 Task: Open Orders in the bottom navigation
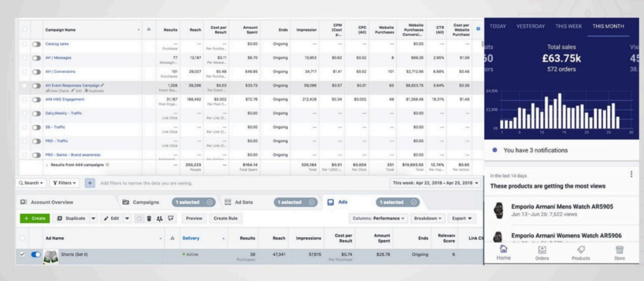tap(542, 252)
